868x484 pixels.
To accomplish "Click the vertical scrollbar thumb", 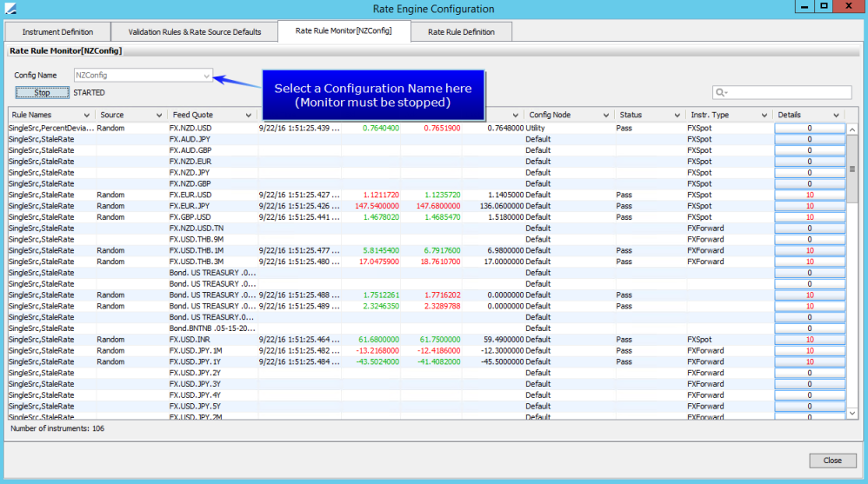I will pos(852,169).
